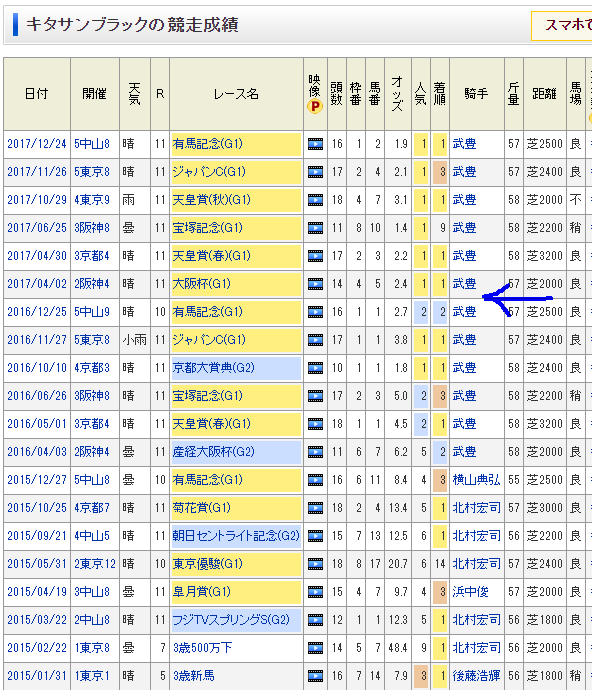The width and height of the screenshot is (592, 690).
Task: Play the video for フジTVスプリングS(G2)
Action: (x=315, y=620)
